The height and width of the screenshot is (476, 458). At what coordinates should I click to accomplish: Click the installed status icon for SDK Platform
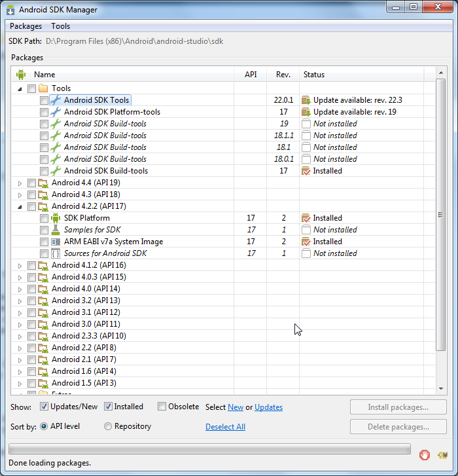[x=306, y=218]
